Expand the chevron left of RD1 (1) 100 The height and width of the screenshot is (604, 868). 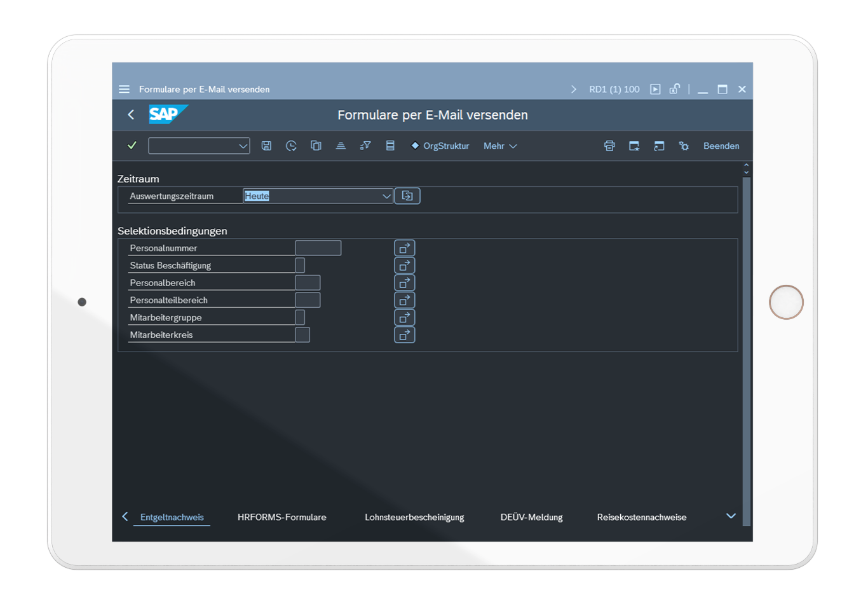coord(574,89)
